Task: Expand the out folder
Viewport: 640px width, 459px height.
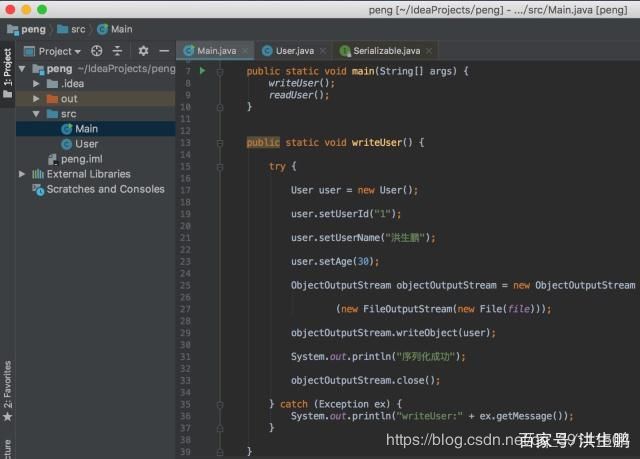Action: 36,99
